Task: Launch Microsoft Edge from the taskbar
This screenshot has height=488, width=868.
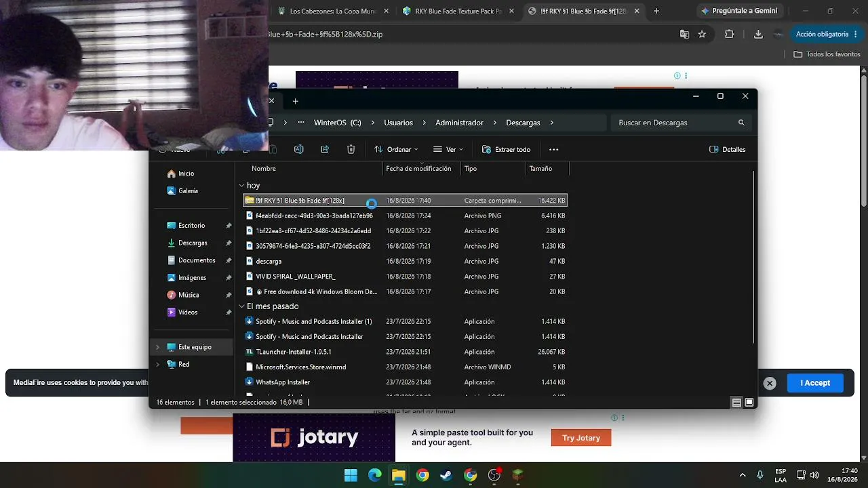Action: 375,475
